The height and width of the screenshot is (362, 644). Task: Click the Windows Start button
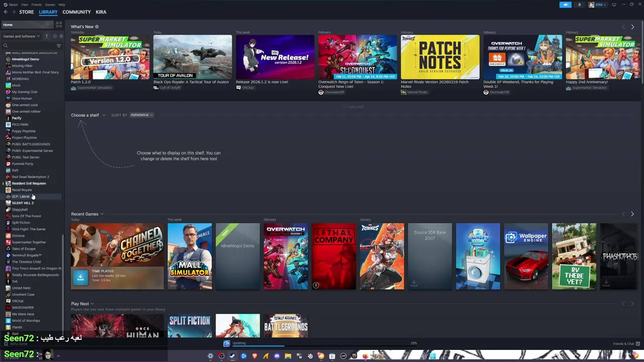tap(433, 356)
